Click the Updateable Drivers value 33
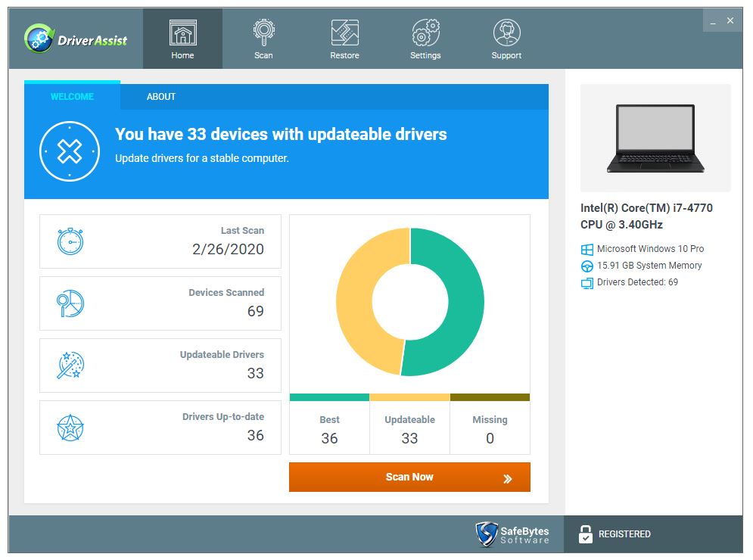753x560 pixels. click(x=256, y=373)
